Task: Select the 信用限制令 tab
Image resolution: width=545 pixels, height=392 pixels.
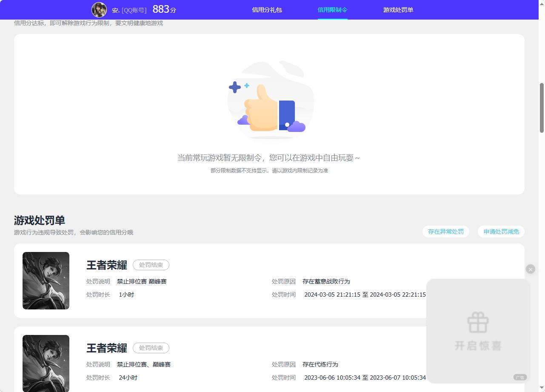Action: click(332, 10)
